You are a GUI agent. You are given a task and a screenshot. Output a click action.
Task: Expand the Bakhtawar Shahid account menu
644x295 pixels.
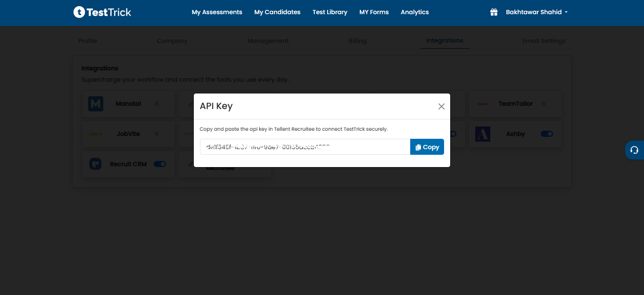coord(537,12)
